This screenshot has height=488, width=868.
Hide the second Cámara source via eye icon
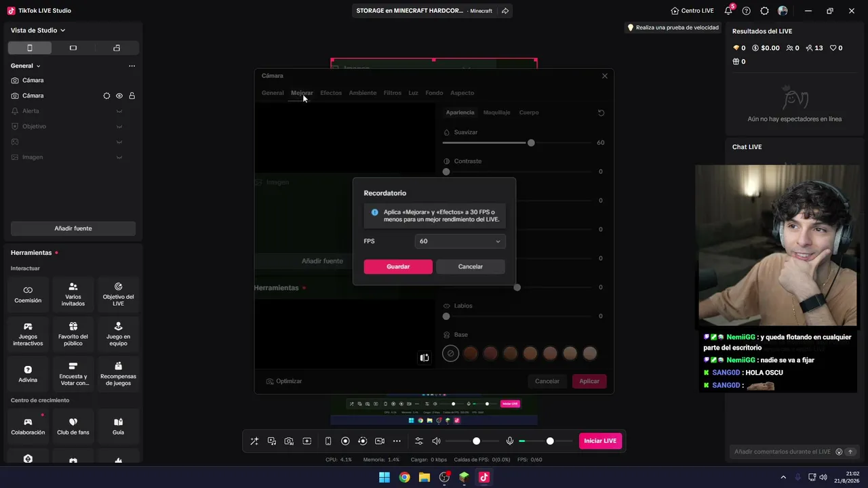click(119, 96)
